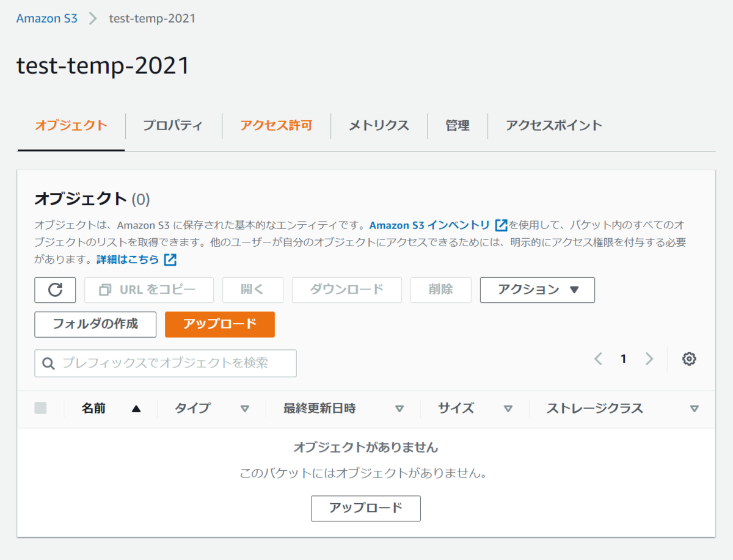Follow the Amazon S3 breadcrumb link
The image size is (733, 560).
(47, 18)
